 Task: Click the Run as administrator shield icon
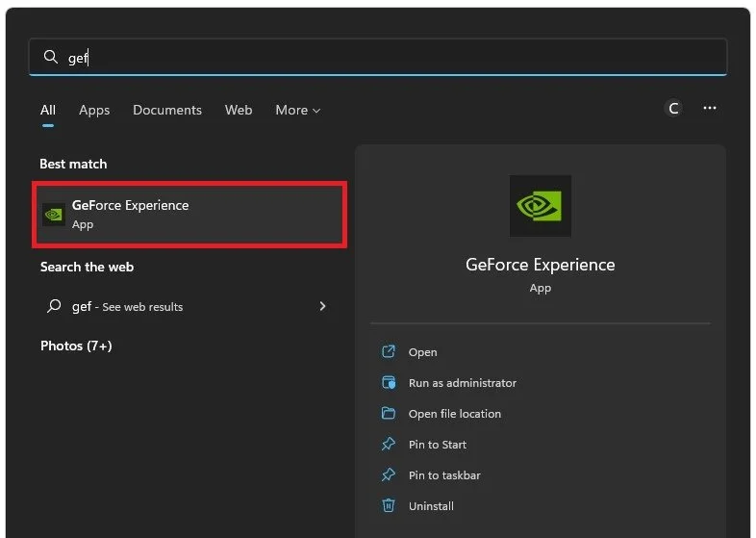389,383
